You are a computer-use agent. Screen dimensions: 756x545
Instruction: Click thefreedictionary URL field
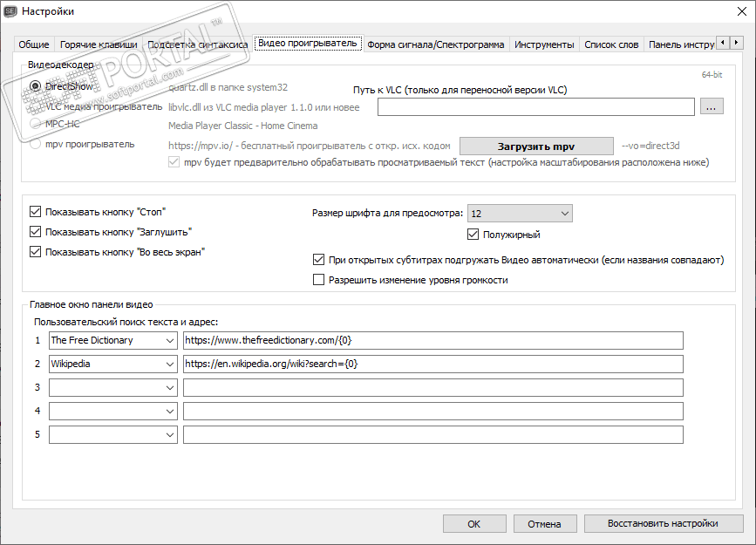(x=433, y=340)
